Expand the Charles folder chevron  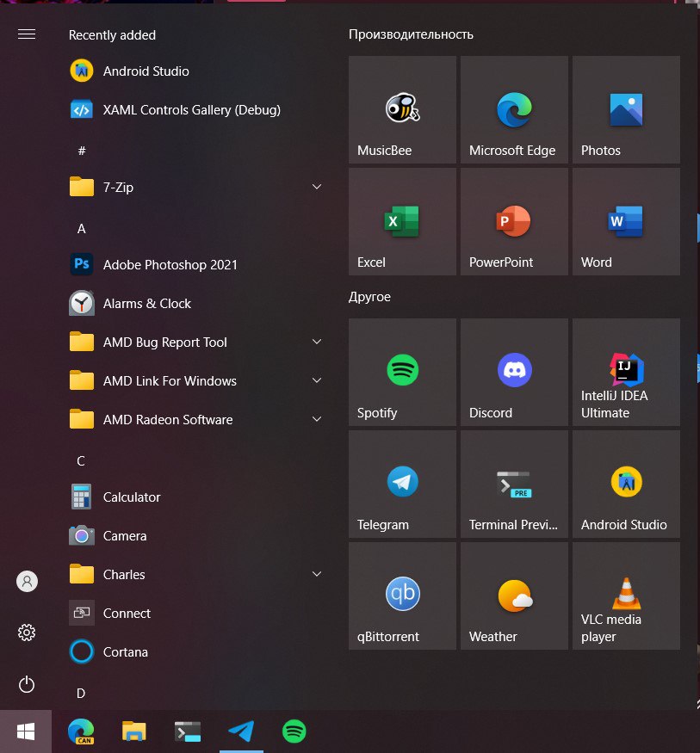[x=317, y=574]
